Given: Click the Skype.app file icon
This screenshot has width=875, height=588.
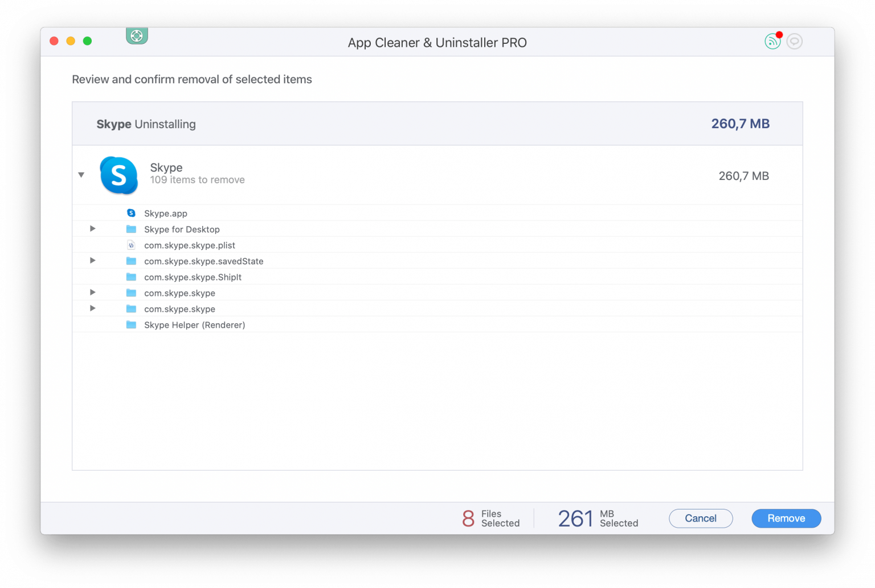Looking at the screenshot, I should click(131, 213).
